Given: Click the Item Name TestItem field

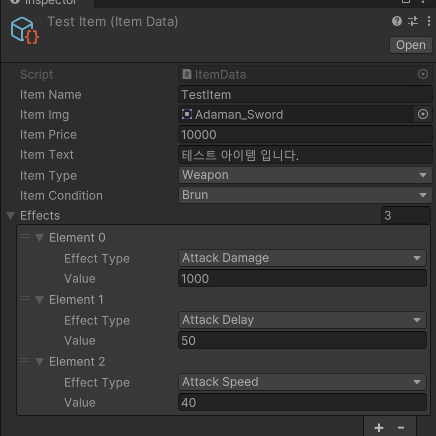Looking at the screenshot, I should [305, 95].
